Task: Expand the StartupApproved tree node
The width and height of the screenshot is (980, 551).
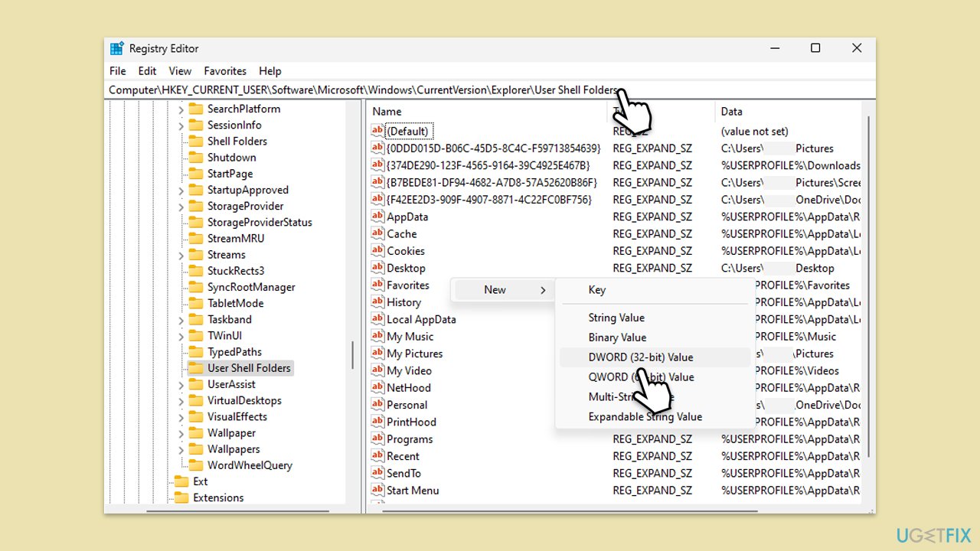Action: click(x=181, y=190)
